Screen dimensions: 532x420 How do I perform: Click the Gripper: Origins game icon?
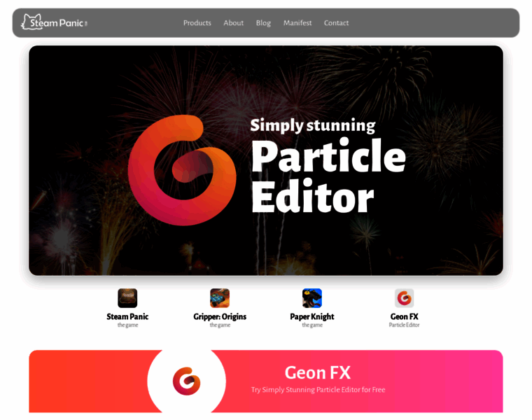point(220,298)
